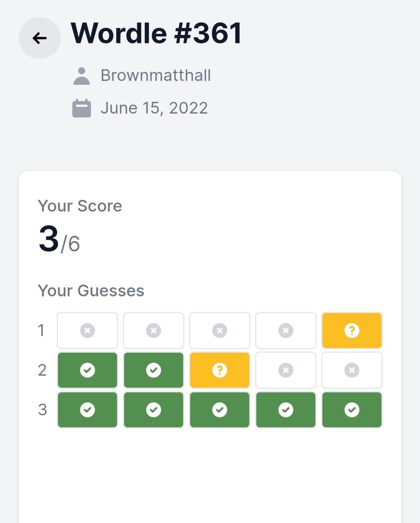Click the first green check tile in guess 2
Screen dimensions: 420x523
(x=88, y=370)
